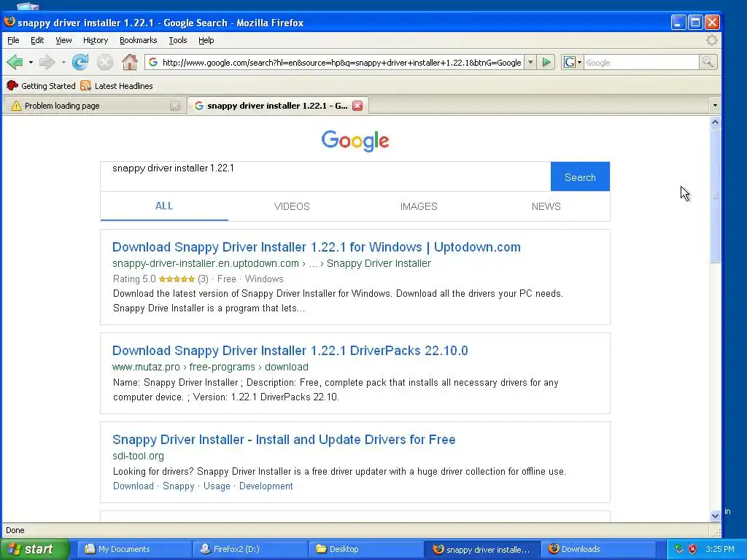Open the list all tabs dropdown
Image resolution: width=747 pixels, height=560 pixels.
(715, 105)
